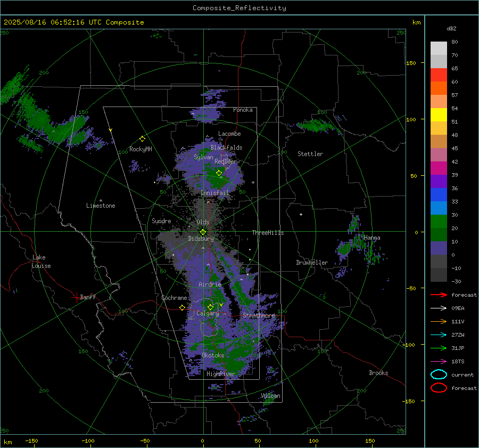Viewport: 479px width, 448px height.
Task: Click the Stettler city label
Action: pos(310,154)
